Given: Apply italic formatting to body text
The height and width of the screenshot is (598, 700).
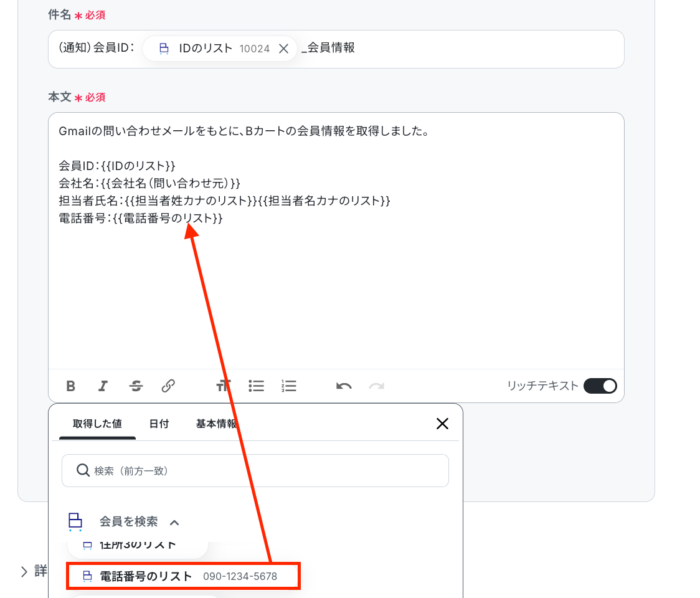Looking at the screenshot, I should pyautogui.click(x=103, y=386).
